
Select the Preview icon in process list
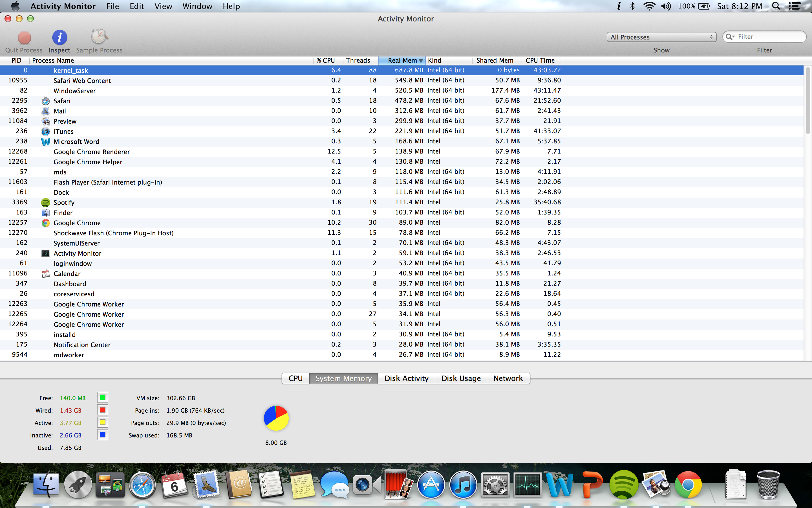[46, 121]
